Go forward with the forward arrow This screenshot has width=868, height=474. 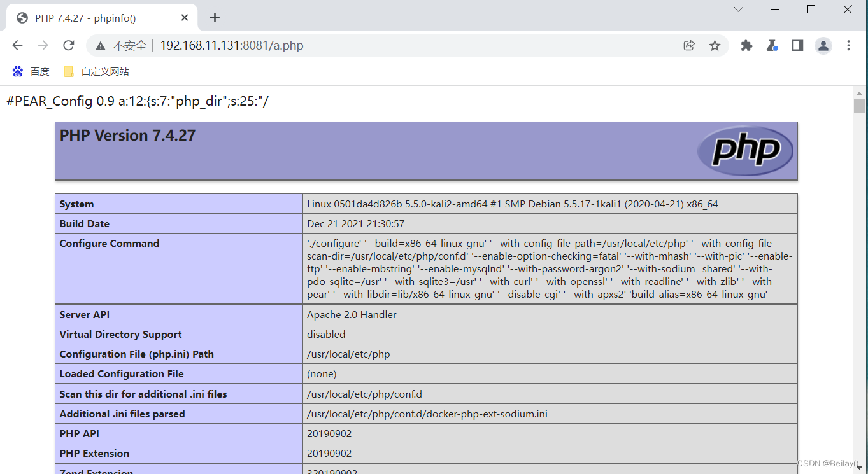pos(43,45)
